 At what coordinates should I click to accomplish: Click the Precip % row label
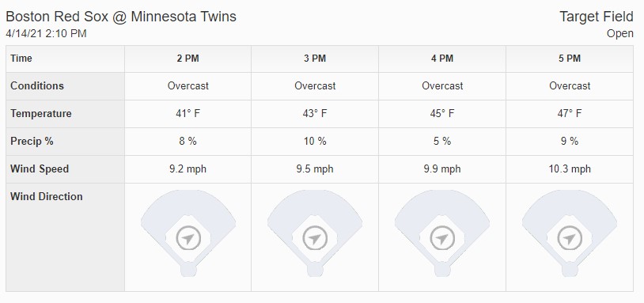click(x=32, y=142)
